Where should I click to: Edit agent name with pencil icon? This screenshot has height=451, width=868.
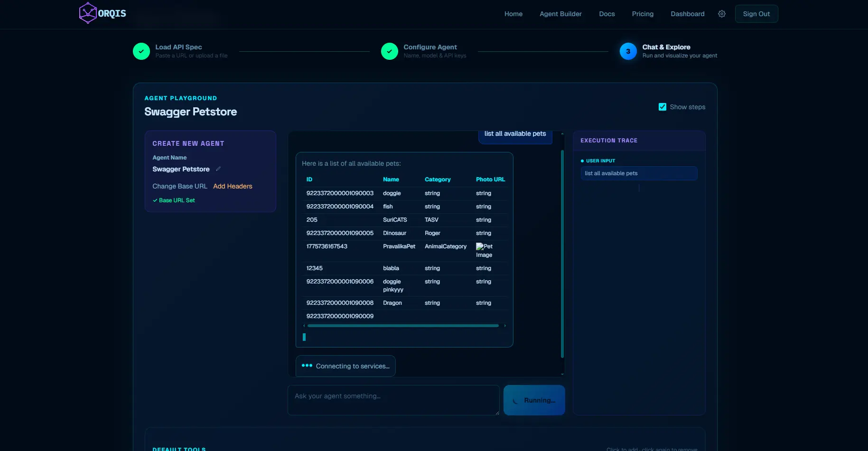click(218, 169)
